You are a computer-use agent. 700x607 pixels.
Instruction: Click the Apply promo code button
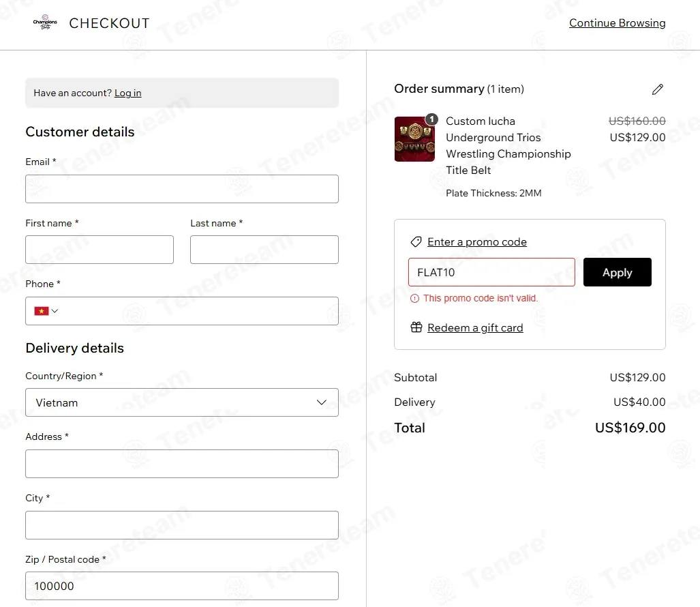(x=617, y=272)
